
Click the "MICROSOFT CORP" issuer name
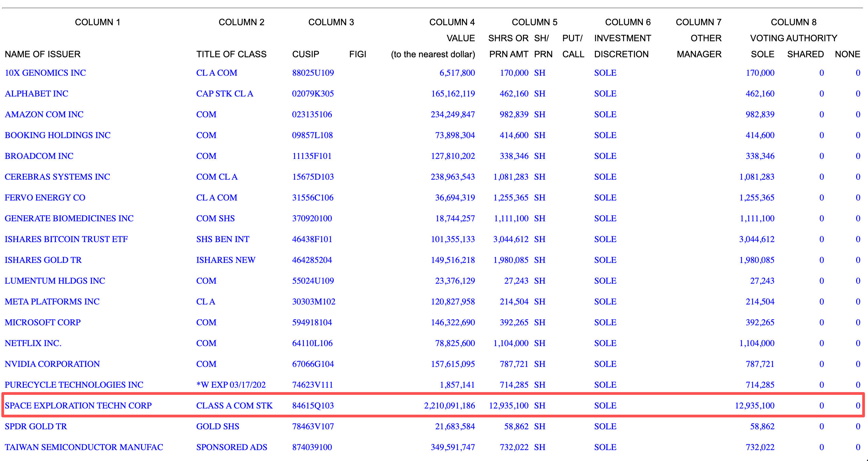tap(43, 322)
